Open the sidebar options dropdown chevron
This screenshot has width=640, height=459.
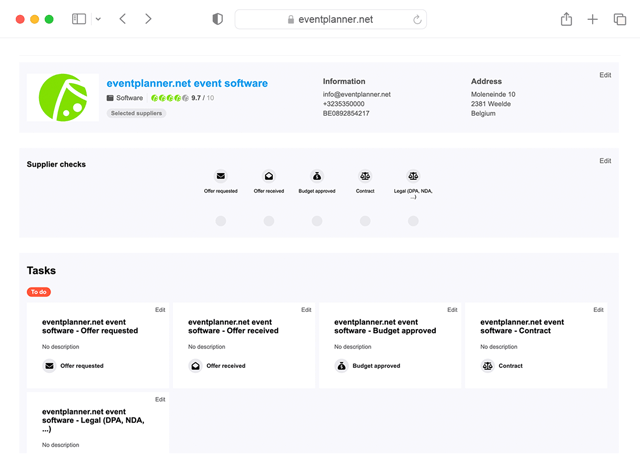98,19
